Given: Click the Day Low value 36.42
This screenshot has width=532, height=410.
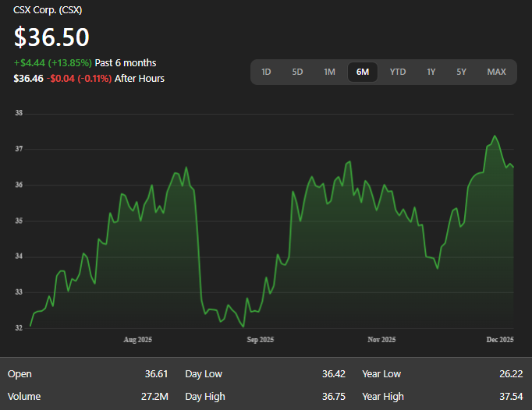Looking at the screenshot, I should 334,373.
